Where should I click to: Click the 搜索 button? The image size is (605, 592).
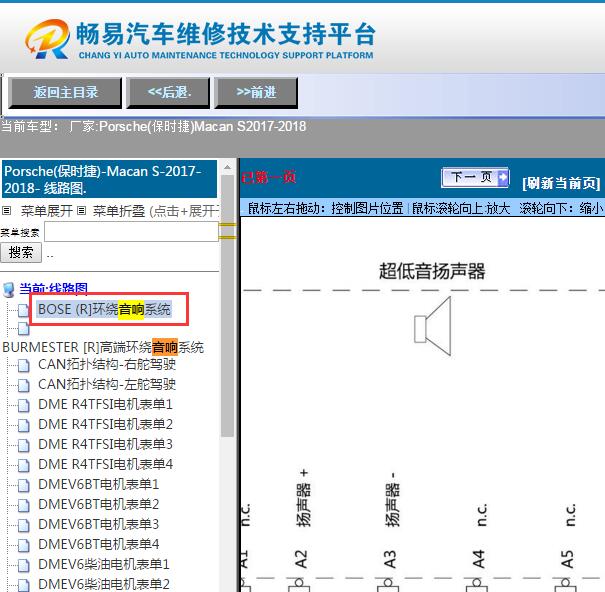21,253
